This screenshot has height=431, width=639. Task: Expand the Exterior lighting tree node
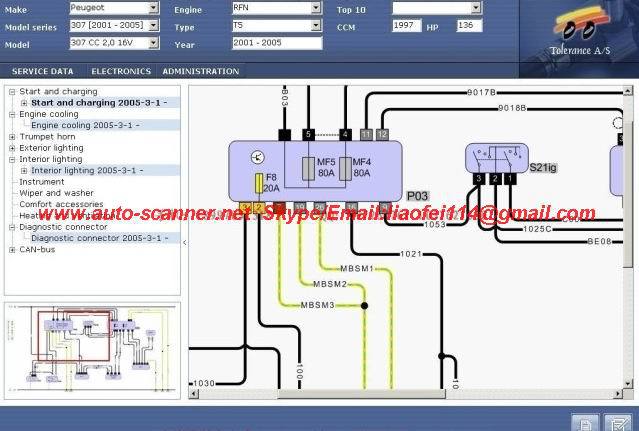click(x=12, y=148)
